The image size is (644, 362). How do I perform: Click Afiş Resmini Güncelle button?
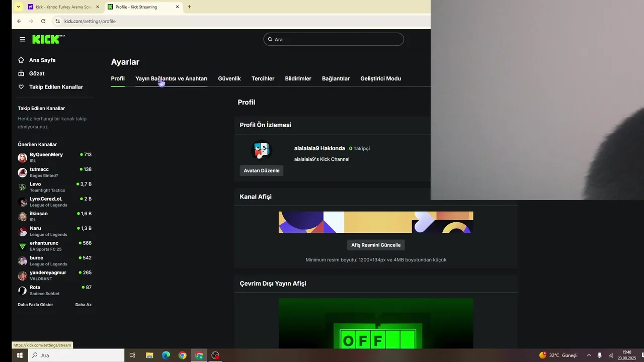point(376,245)
